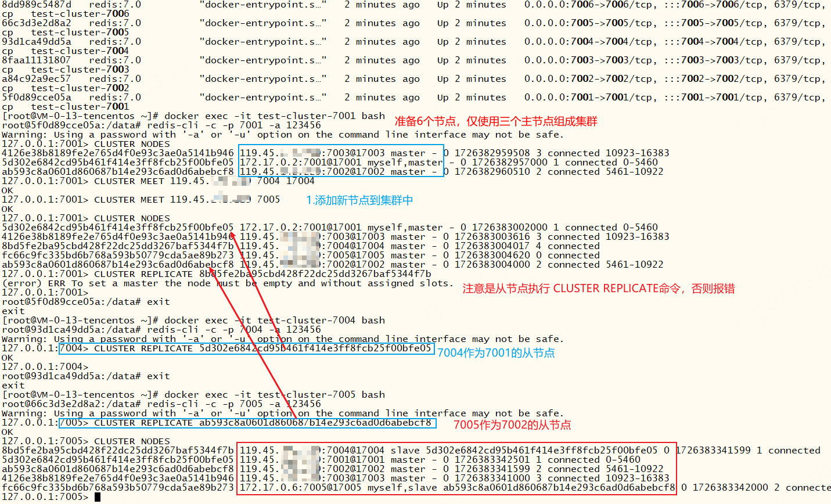Click the redis:7.0 image in the a84c92a9ec57 row
Viewport: 831px width, 504px height.
pos(115,79)
